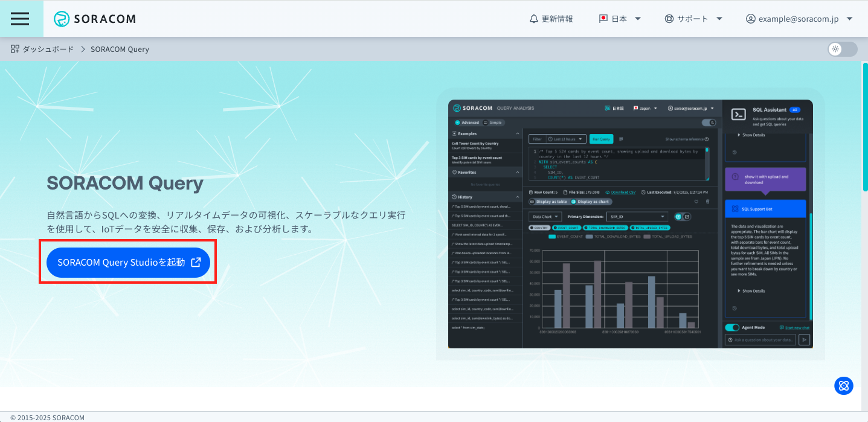The width and height of the screenshot is (868, 422).
Task: Launch SORACOM Query Studioを起動
Action: click(128, 263)
